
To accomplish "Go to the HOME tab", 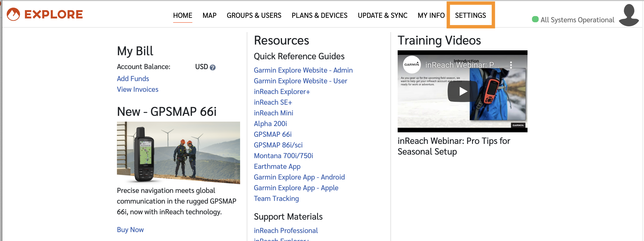I will click(x=183, y=15).
